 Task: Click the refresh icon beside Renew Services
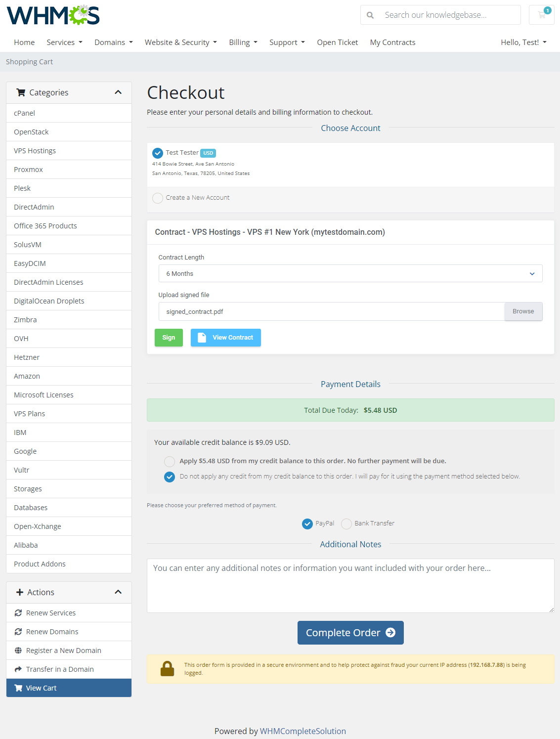[18, 612]
